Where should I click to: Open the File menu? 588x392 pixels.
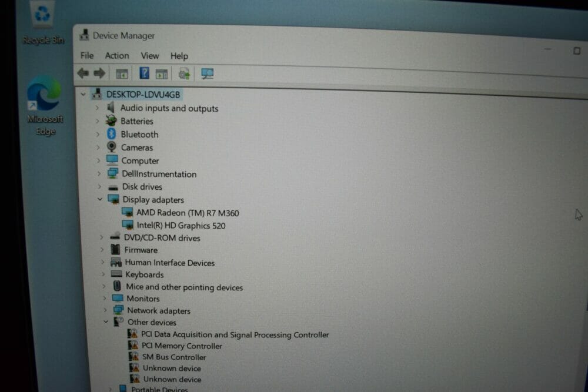[87, 55]
